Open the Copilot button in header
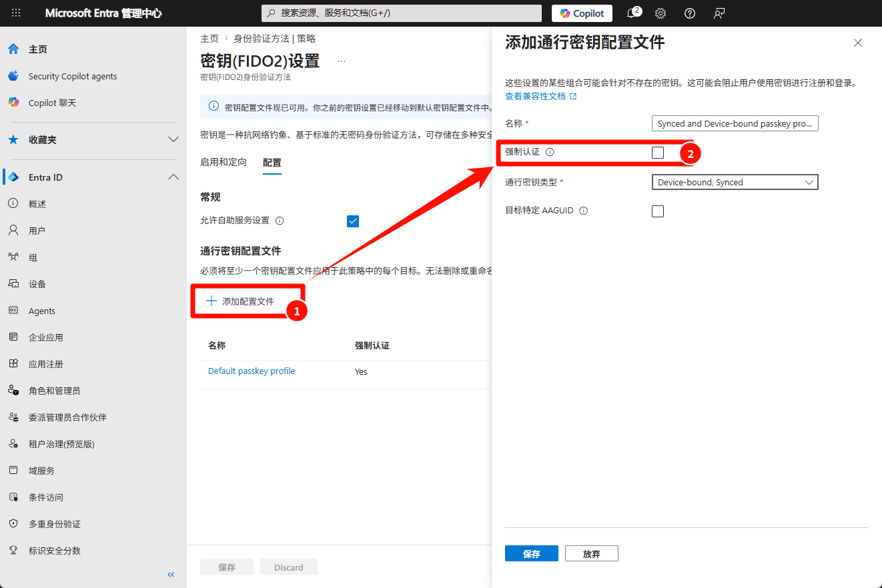 (582, 13)
